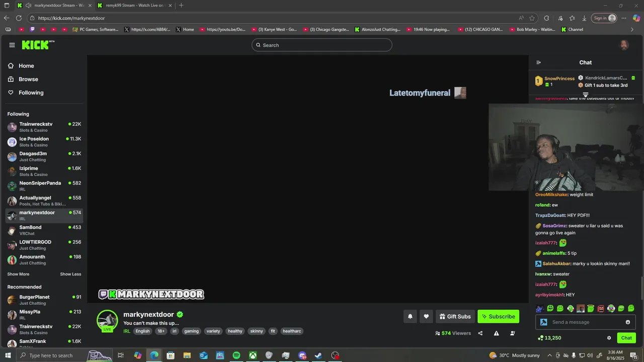Open BurgerPlanet in Recommended list

[44, 300]
